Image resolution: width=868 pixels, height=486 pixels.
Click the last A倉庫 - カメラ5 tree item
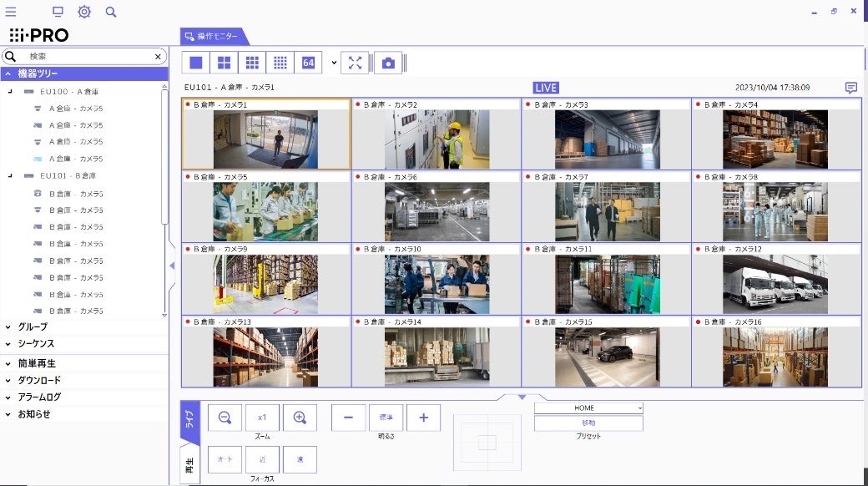[76, 159]
